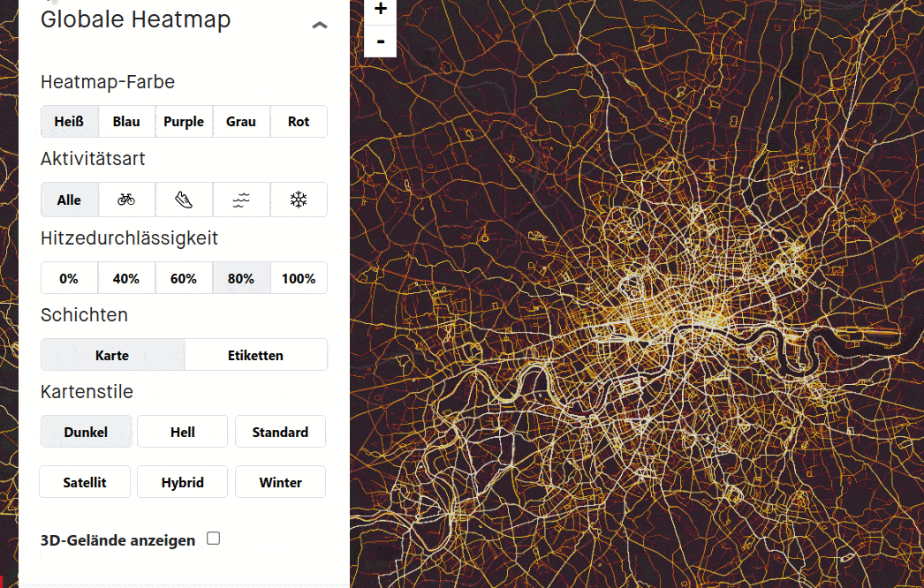Set heat opacity to 0%
924x588 pixels.
click(70, 278)
